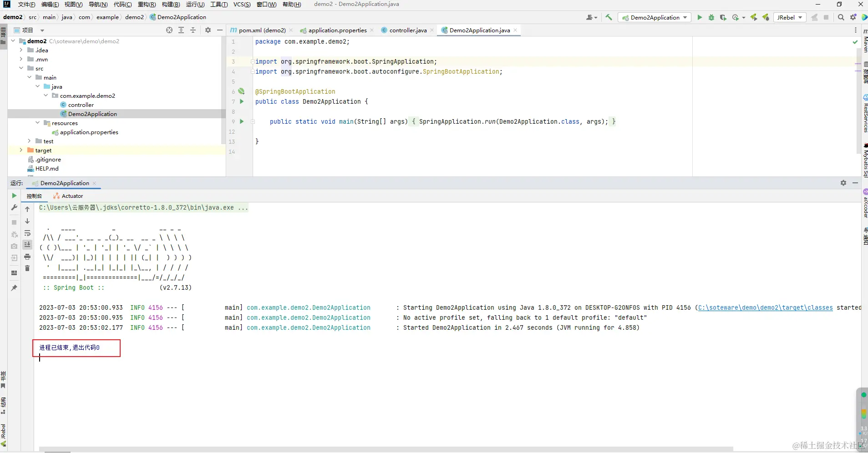Open the 运行(U) menu
This screenshot has width=868, height=453.
tap(195, 4)
